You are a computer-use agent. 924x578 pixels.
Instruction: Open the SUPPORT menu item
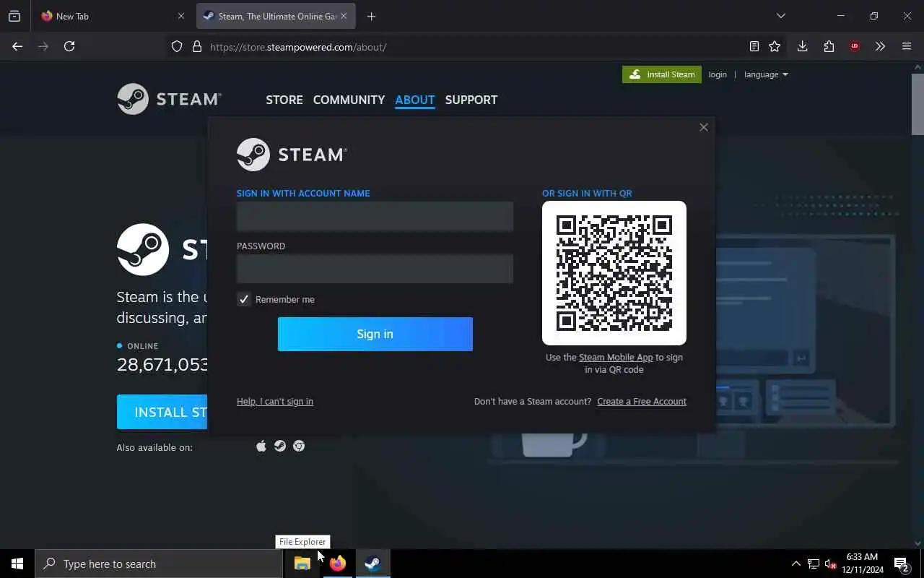click(x=471, y=100)
